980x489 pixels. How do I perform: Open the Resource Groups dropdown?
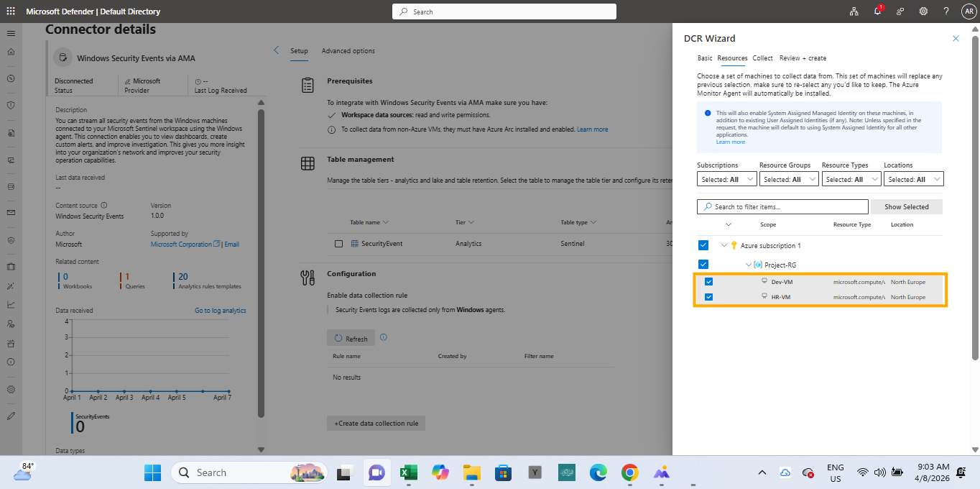click(789, 179)
